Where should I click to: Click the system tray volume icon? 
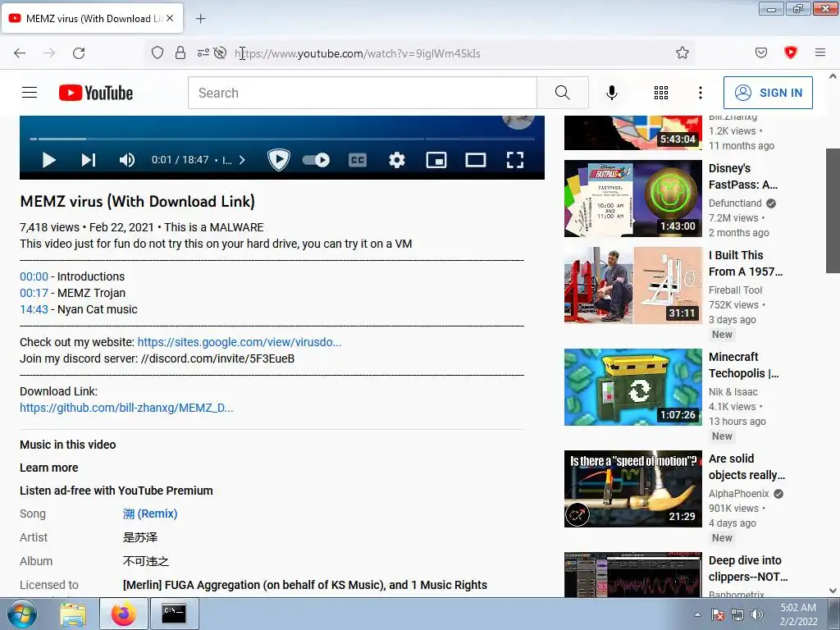click(757, 614)
